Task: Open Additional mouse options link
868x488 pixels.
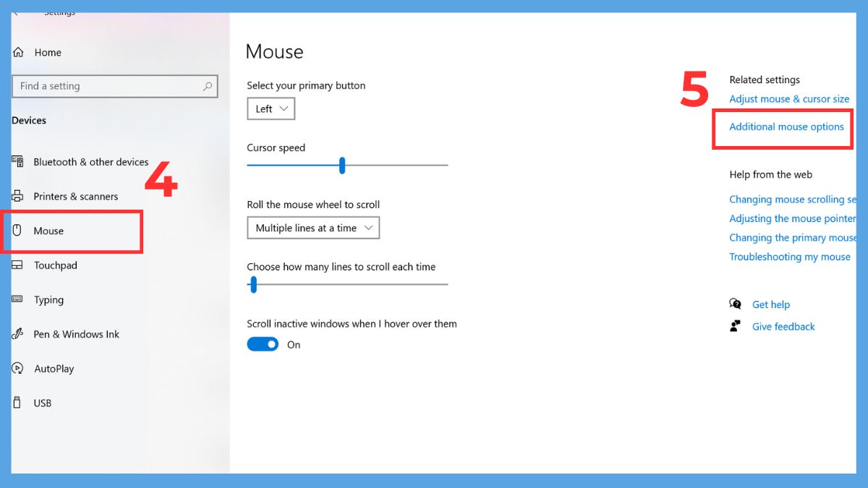Action: (786, 127)
